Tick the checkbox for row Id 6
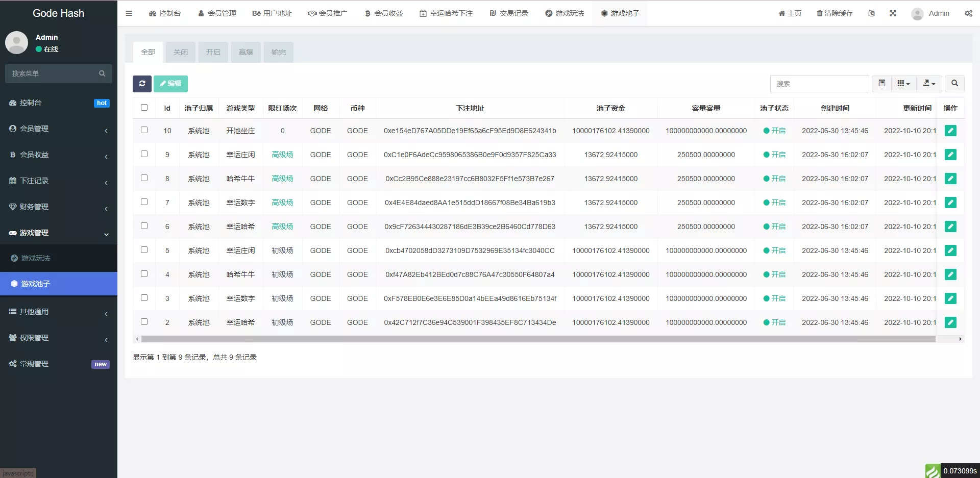Viewport: 980px width, 478px height. (x=144, y=226)
